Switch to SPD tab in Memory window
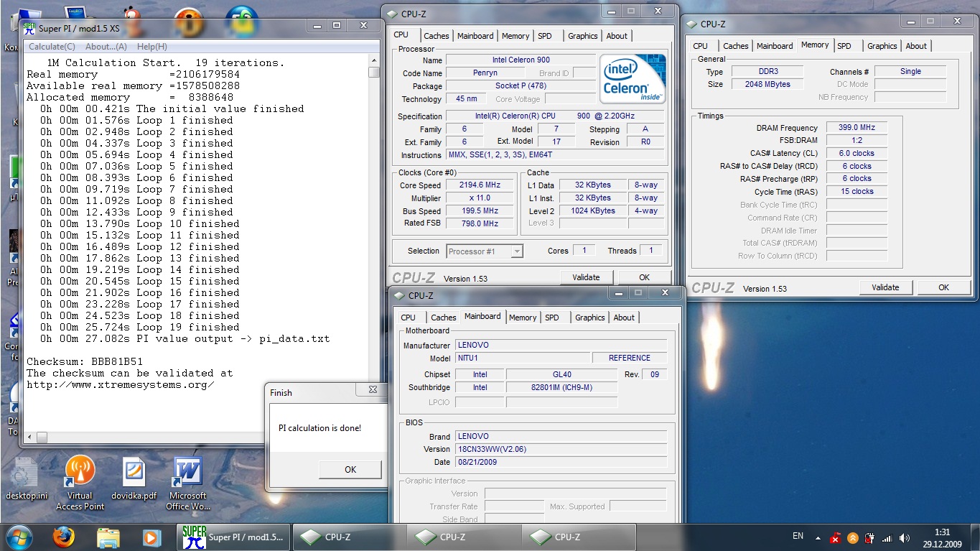980x551 pixels. coord(844,46)
